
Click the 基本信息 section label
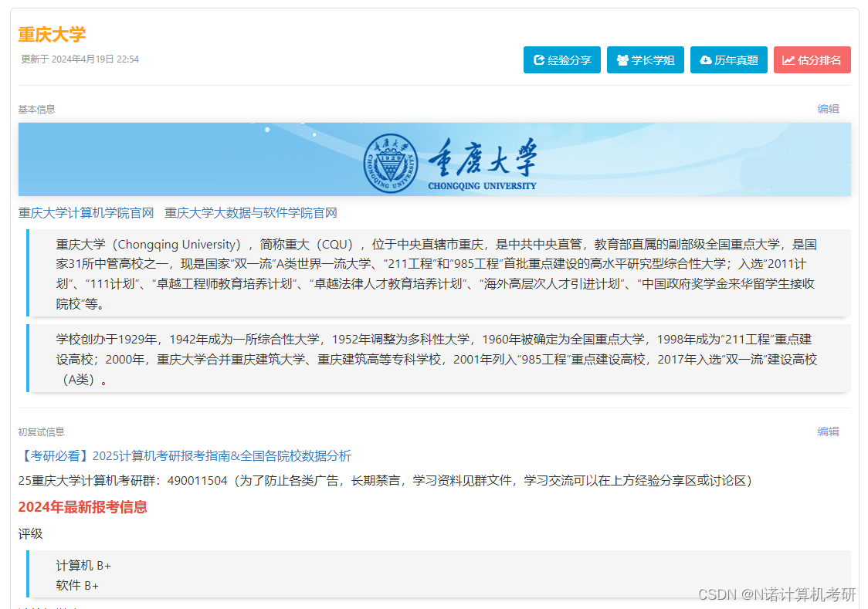pyautogui.click(x=36, y=110)
